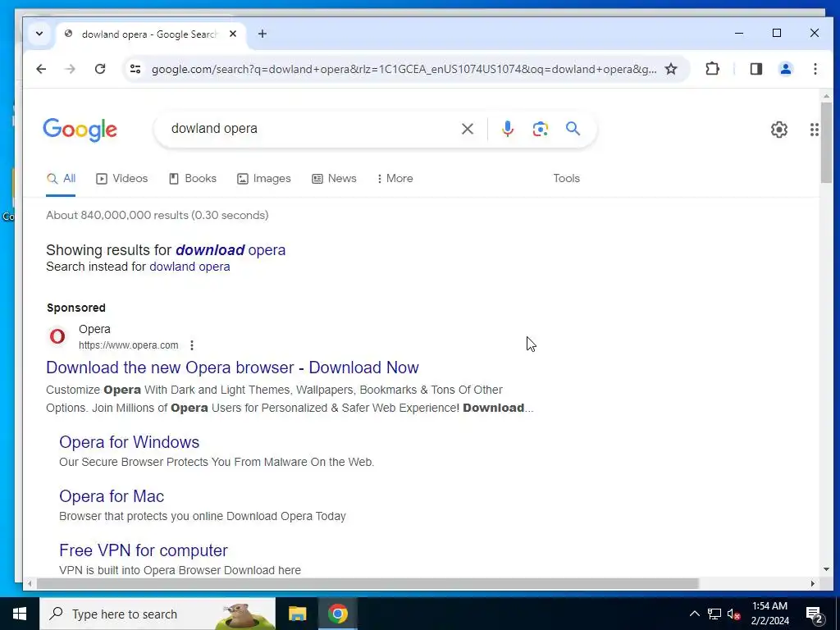Click the https://www.opera.com URL text
This screenshot has height=630, width=840.
pyautogui.click(x=129, y=345)
